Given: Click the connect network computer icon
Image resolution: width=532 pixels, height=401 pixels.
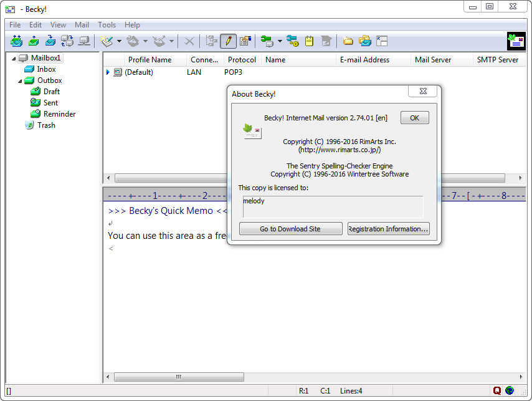Looking at the screenshot, I should tap(84, 41).
